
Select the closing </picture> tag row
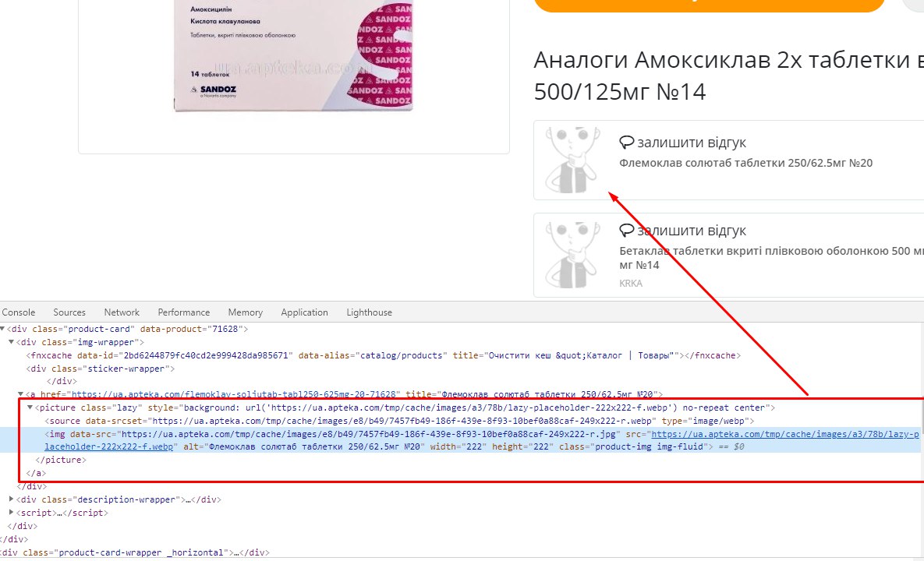click(61, 460)
